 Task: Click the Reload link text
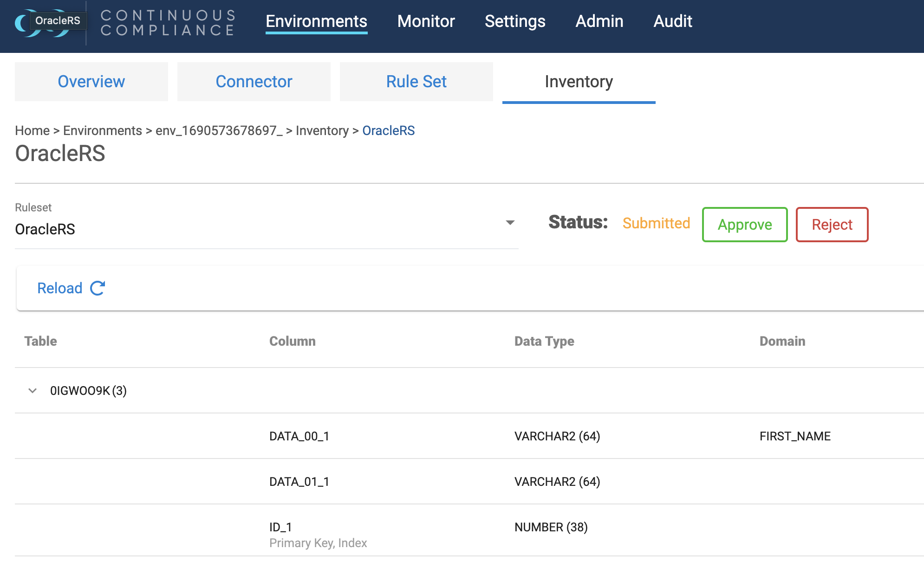point(60,288)
